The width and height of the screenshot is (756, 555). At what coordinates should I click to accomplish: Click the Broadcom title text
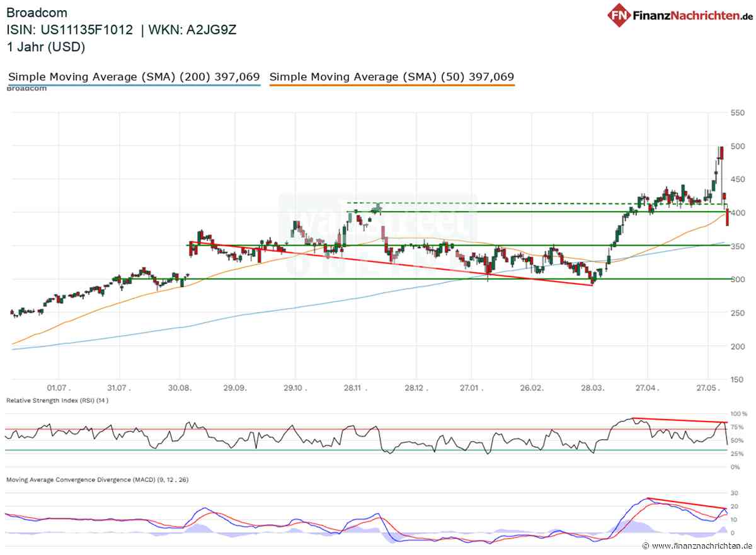pyautogui.click(x=37, y=13)
